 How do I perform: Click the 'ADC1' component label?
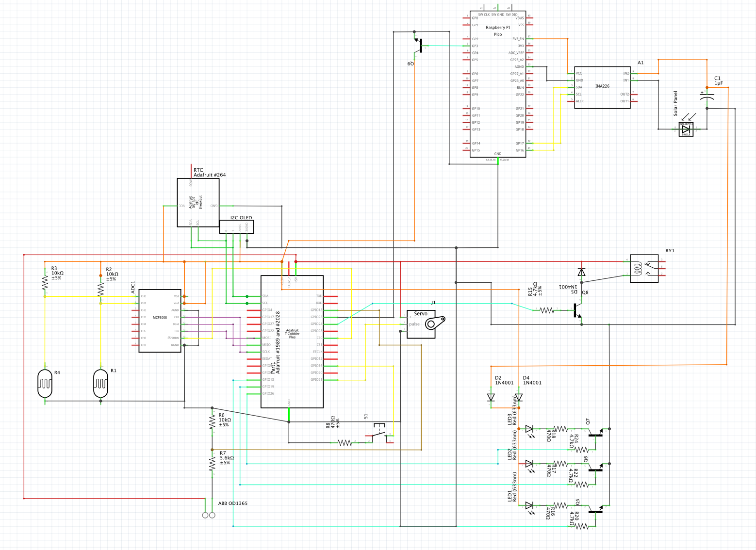click(133, 288)
